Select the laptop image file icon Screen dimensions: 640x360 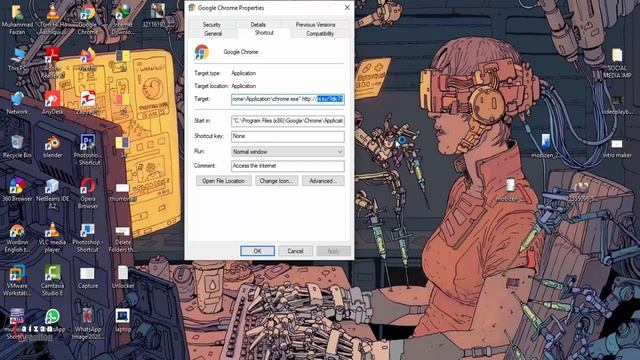click(122, 321)
